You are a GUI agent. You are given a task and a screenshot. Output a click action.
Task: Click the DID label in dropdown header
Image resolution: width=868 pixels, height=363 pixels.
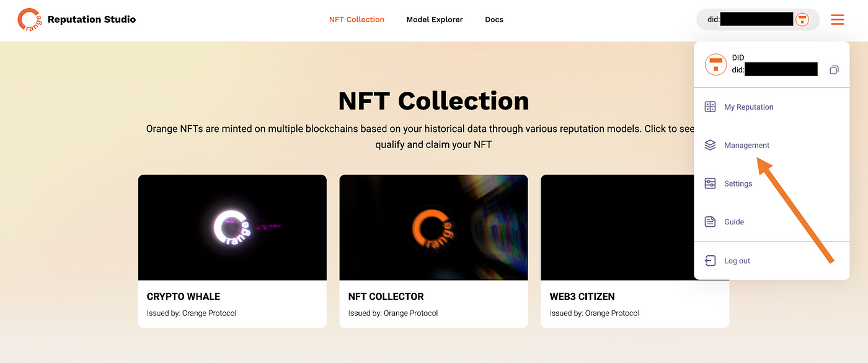(738, 58)
